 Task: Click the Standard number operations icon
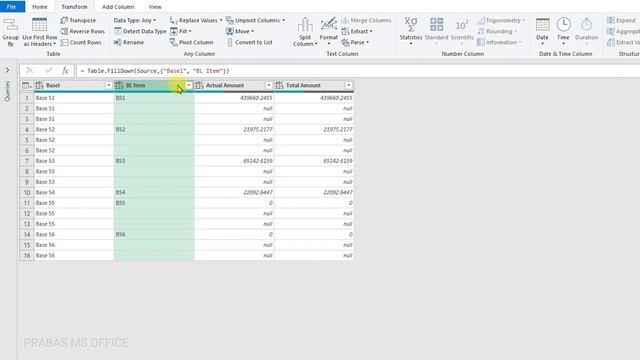pos(436,24)
